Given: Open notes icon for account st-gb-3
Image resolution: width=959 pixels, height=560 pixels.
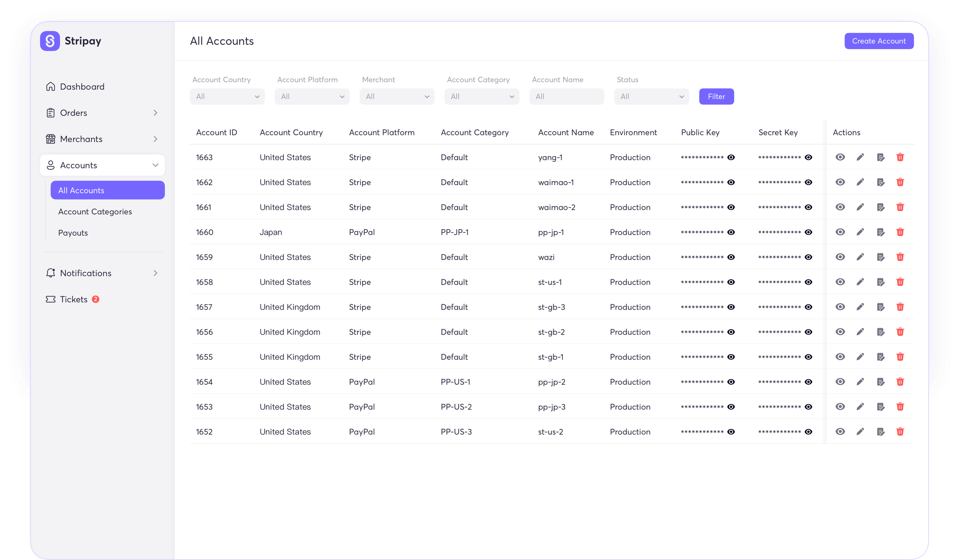Looking at the screenshot, I should tap(880, 307).
